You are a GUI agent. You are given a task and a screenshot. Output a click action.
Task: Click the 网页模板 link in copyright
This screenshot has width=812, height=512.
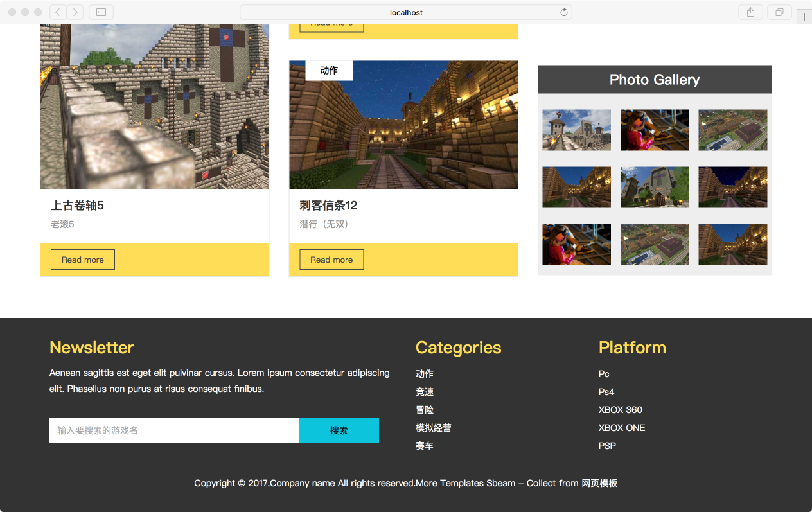pyautogui.click(x=599, y=483)
